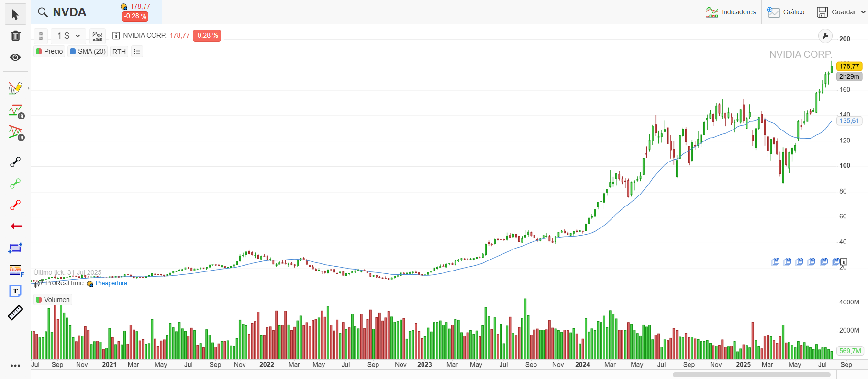This screenshot has height=379, width=868.
Task: Click the magnifier search icon
Action: point(43,12)
